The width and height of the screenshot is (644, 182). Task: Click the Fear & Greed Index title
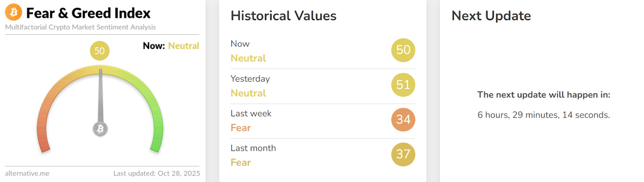(88, 13)
